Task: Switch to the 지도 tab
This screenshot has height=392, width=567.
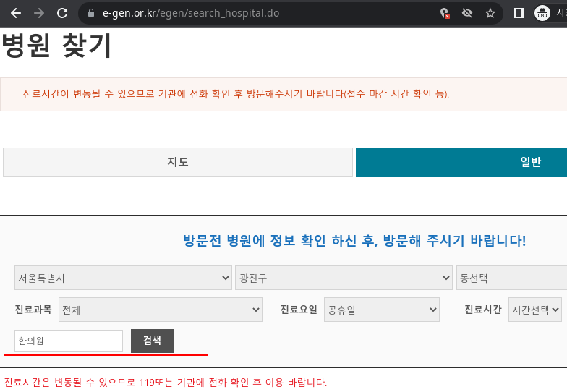Action: 178,162
